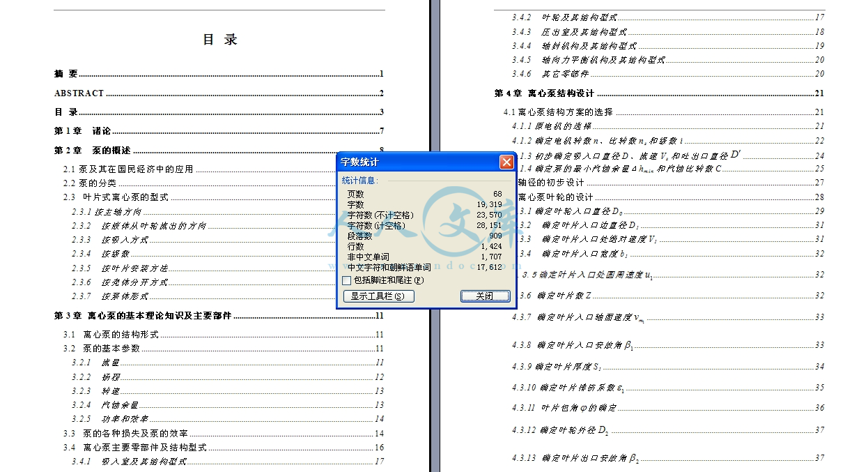The image size is (868, 472).
Task: Close the 字数统计 dialog with the red X
Action: 506,162
